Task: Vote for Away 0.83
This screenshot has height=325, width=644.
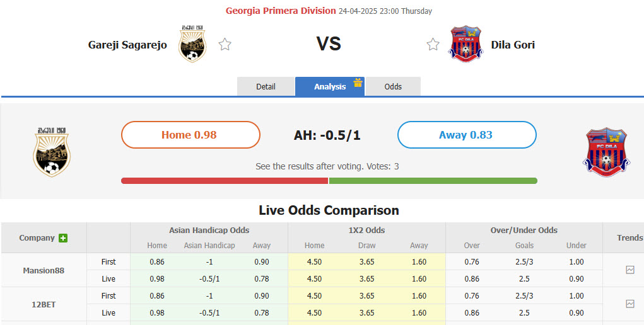Action: tap(466, 135)
